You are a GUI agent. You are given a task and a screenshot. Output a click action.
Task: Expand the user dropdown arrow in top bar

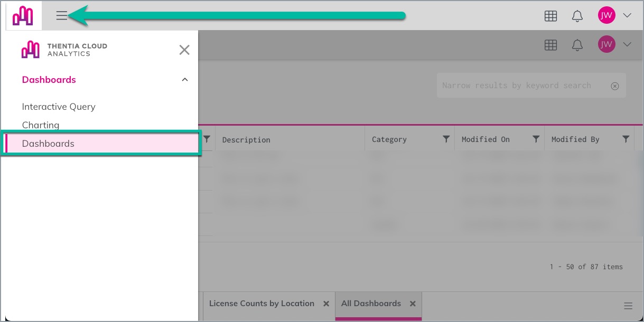coord(627,15)
